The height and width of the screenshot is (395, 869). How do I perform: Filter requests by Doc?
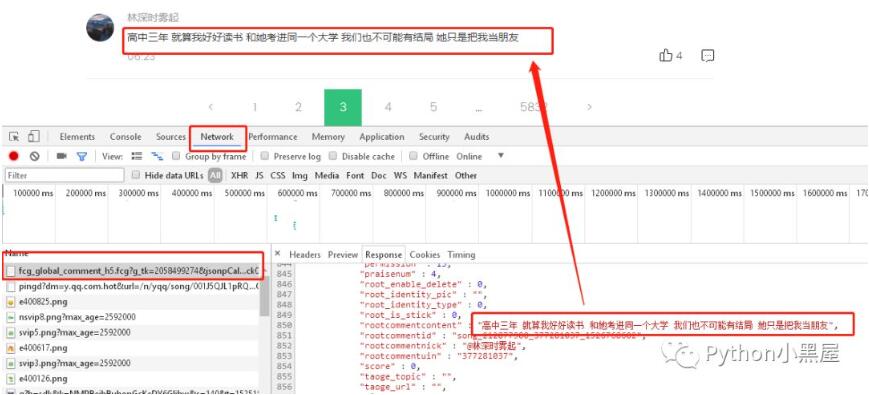[379, 176]
